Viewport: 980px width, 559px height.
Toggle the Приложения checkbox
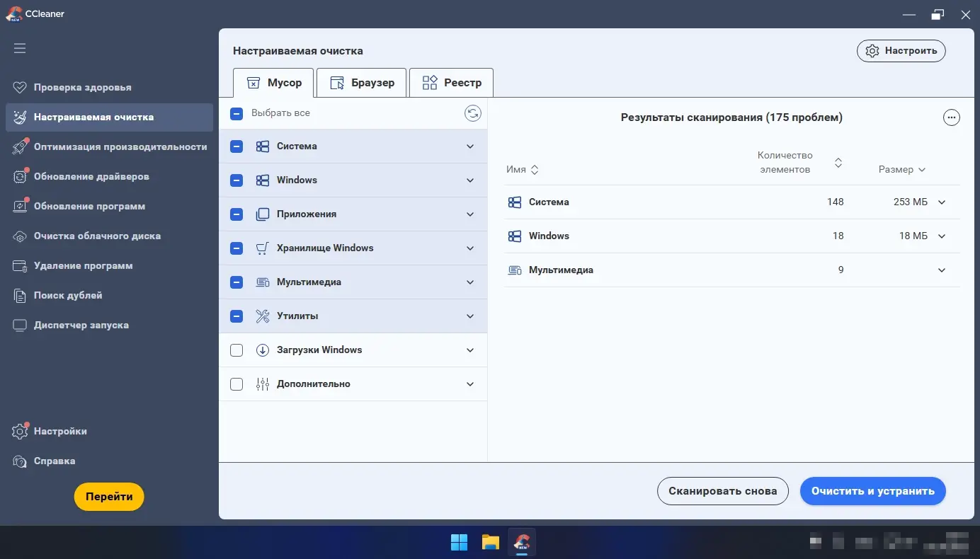click(x=237, y=214)
